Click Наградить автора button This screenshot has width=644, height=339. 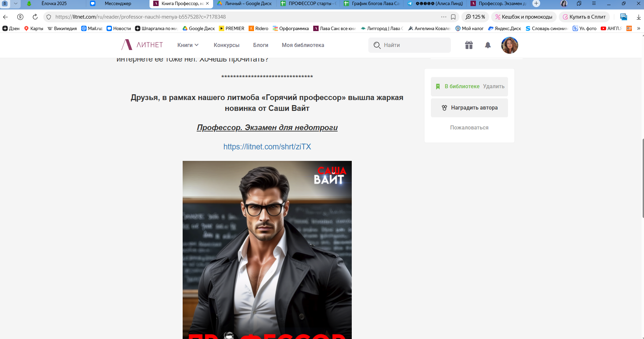[x=469, y=108]
